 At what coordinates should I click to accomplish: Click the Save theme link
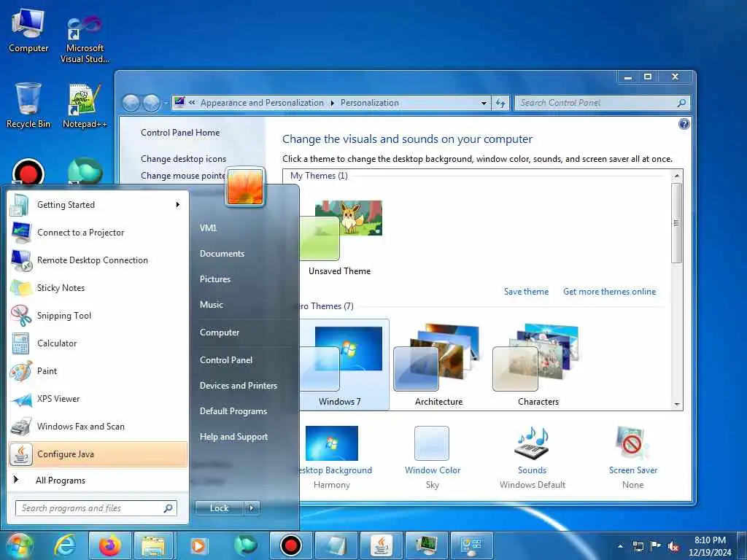[526, 292]
